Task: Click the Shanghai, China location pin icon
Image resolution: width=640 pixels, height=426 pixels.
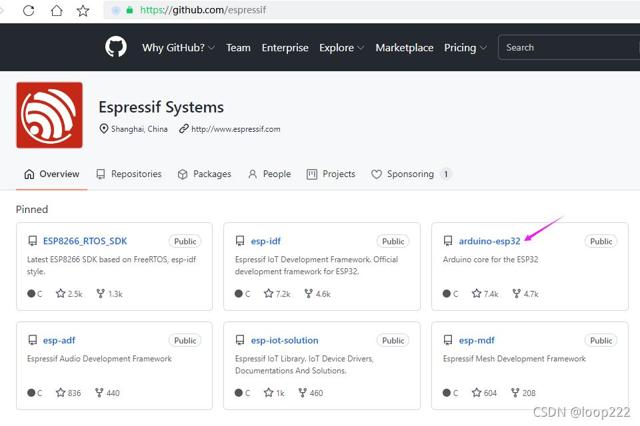Action: click(104, 129)
